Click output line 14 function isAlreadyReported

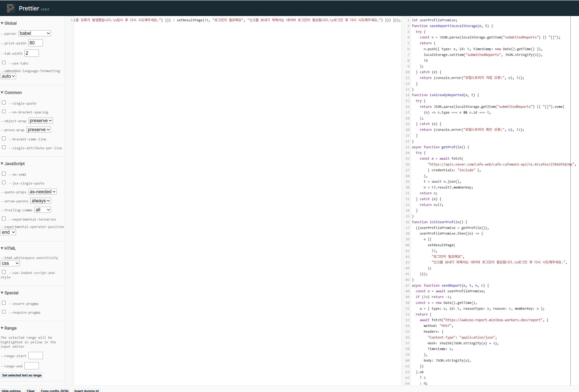coord(445,95)
